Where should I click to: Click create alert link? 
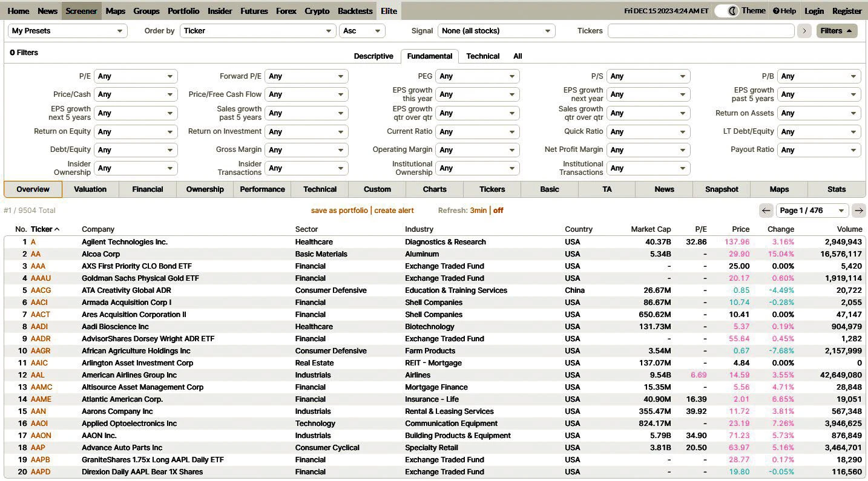[x=394, y=211]
